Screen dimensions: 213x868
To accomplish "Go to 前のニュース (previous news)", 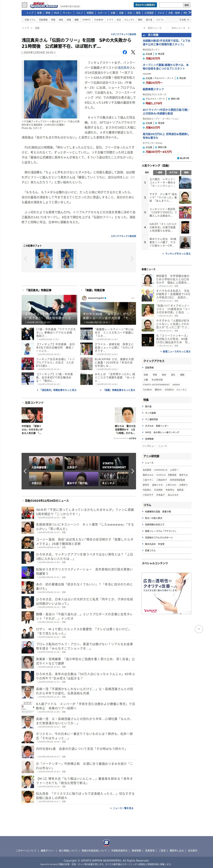I will 153,28.
